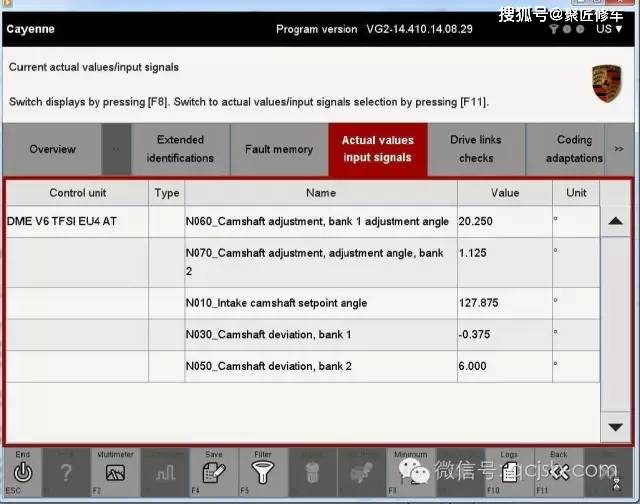Image resolution: width=640 pixels, height=504 pixels.
Task: Click the Type column header
Action: click(x=167, y=193)
